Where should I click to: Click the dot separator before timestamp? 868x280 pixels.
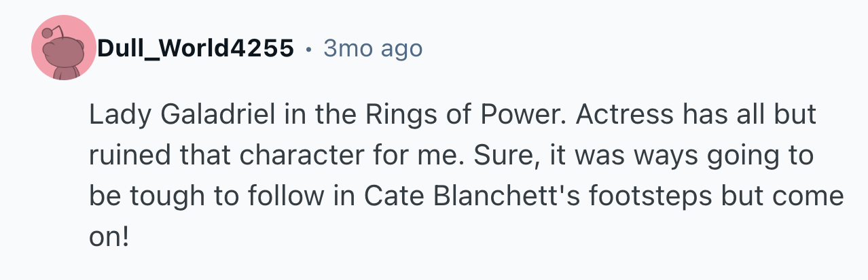pos(309,49)
